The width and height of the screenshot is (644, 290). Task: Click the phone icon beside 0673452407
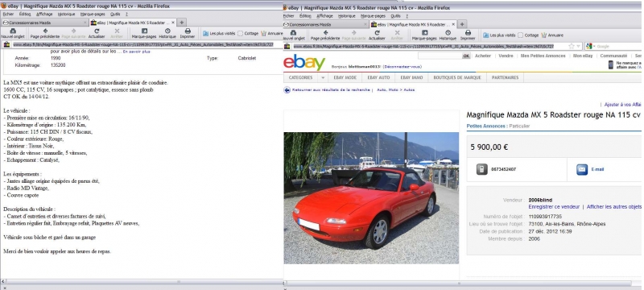(x=481, y=169)
